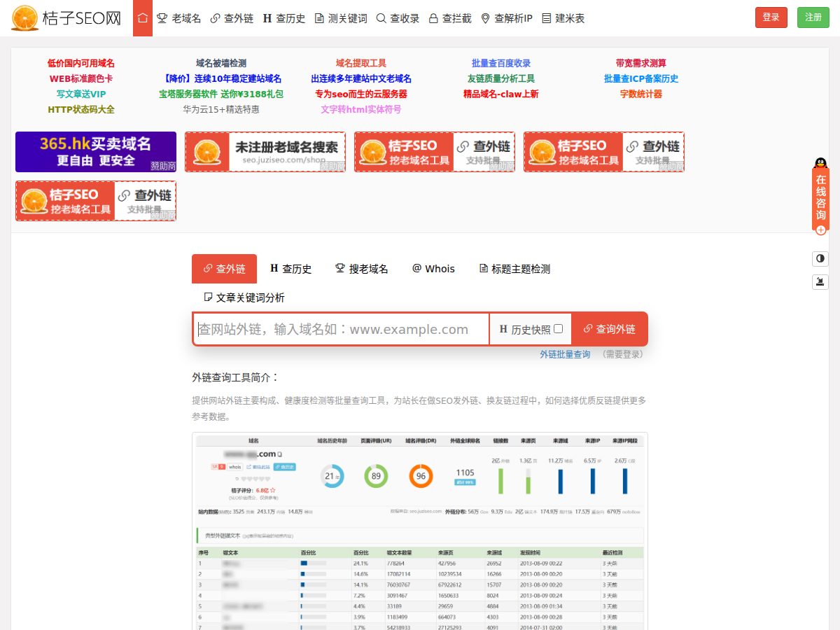Open WEB标准颜色卡 link
The width and height of the screenshot is (840, 630).
(x=81, y=78)
